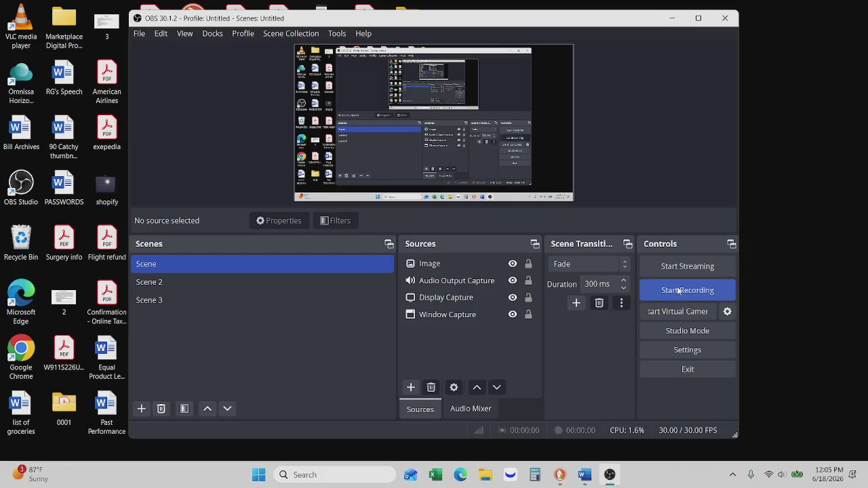Viewport: 868px width, 488px height.
Task: Open File Explorer from the taskbar
Action: point(485,474)
